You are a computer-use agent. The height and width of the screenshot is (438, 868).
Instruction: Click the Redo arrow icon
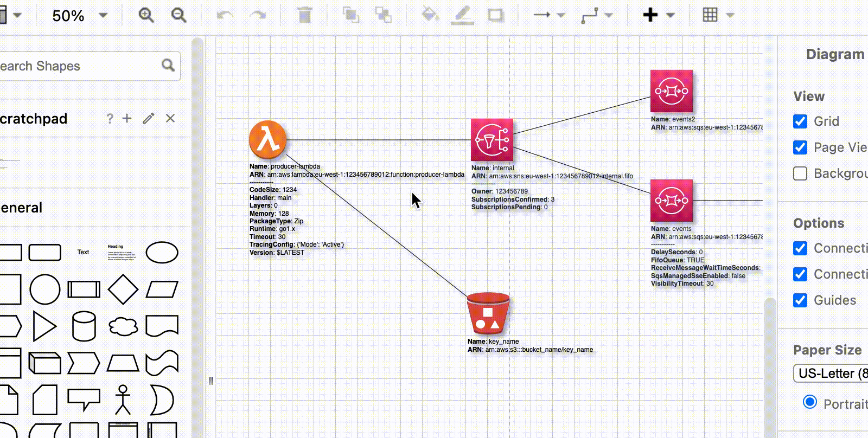point(258,15)
